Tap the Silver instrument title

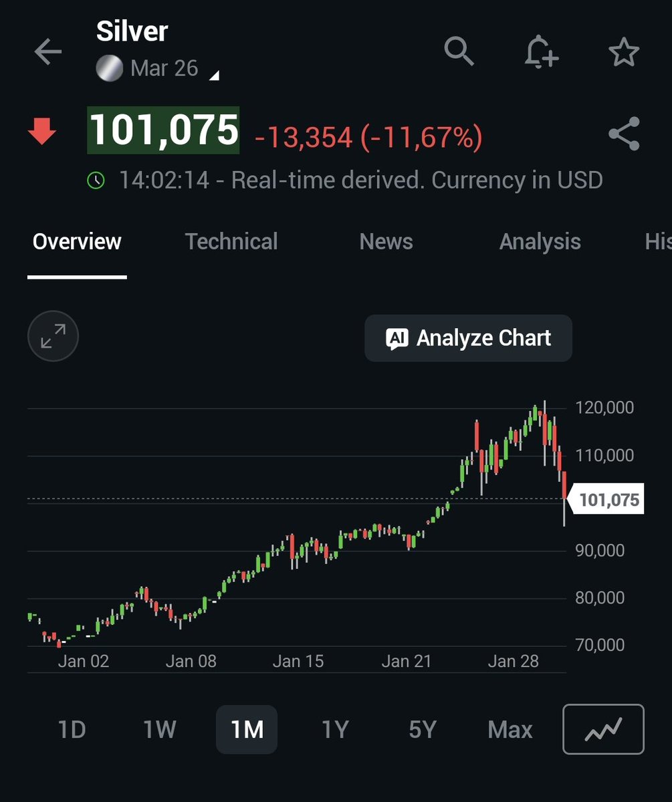point(132,31)
